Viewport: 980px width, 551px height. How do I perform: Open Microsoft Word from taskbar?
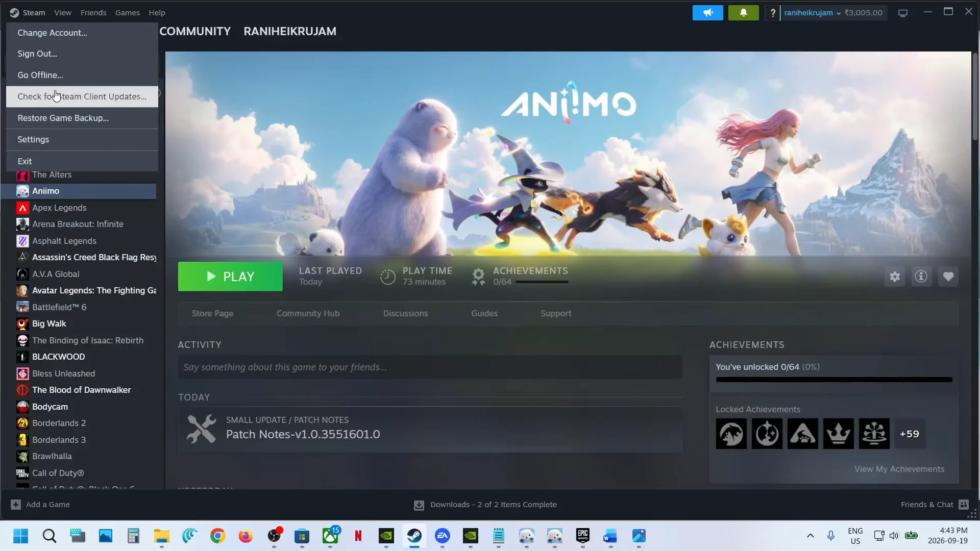(610, 536)
